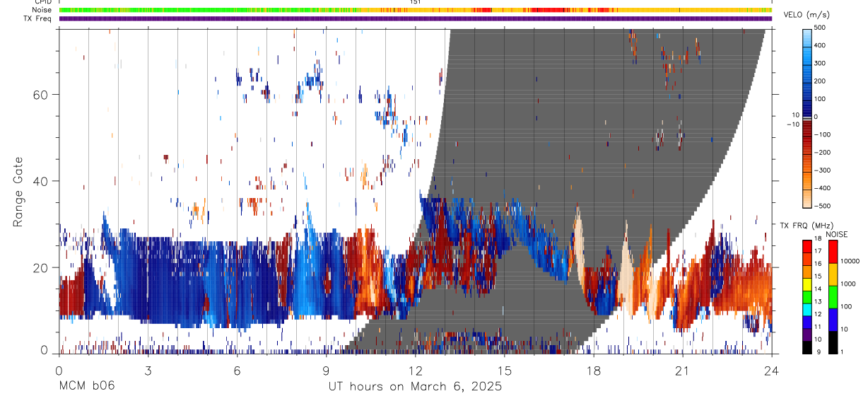Click the 1000 label on NOISE scale
Viewport: 868px width, 401px height.
click(848, 284)
